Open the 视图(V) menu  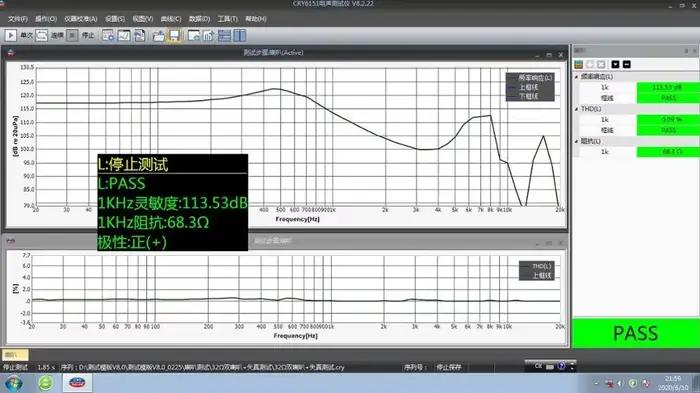pyautogui.click(x=142, y=19)
